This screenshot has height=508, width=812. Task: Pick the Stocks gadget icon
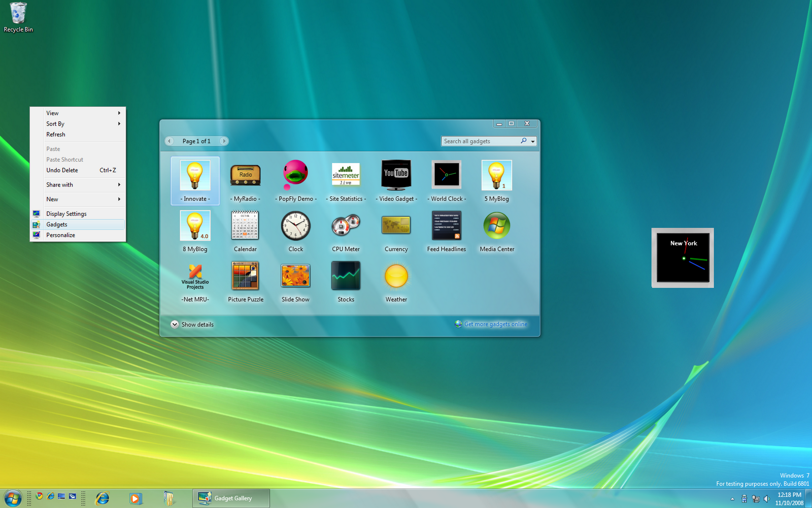[346, 276]
